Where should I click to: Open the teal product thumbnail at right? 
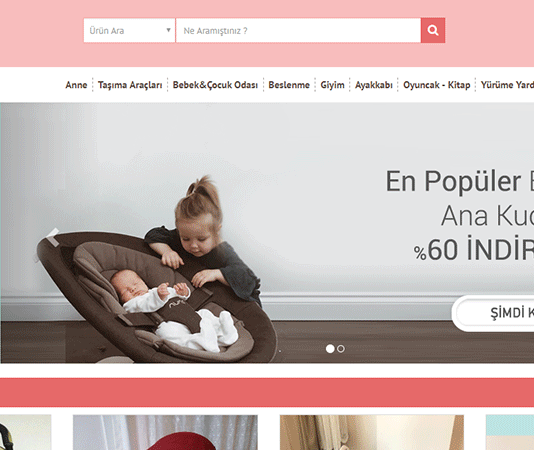coord(510,432)
